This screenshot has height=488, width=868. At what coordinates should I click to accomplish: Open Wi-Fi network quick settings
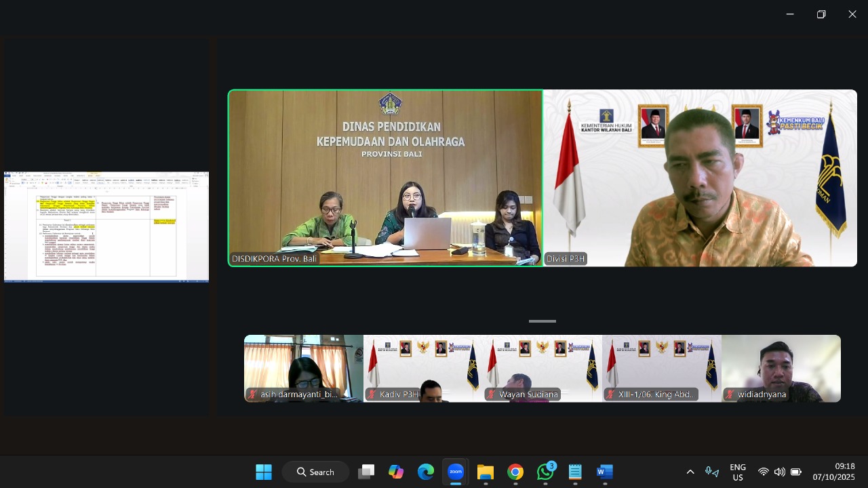(x=764, y=472)
